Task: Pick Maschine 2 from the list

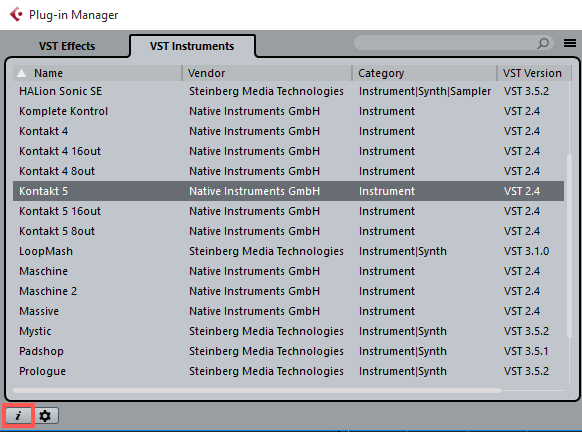Action: [x=288, y=291]
